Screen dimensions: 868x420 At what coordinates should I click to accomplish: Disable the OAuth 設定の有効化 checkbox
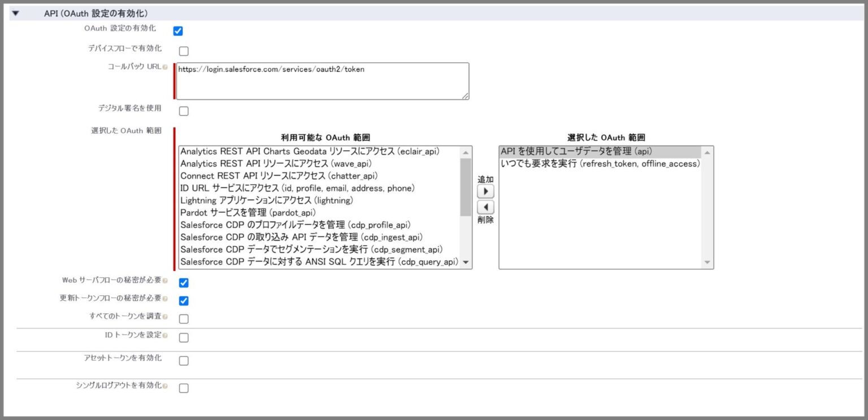click(178, 31)
